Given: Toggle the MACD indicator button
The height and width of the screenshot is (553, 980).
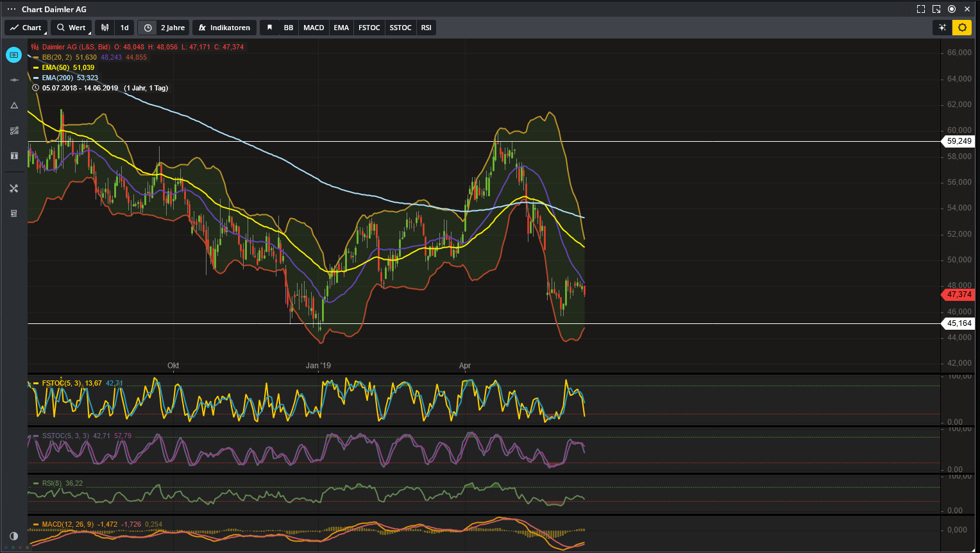Looking at the screenshot, I should tap(314, 28).
